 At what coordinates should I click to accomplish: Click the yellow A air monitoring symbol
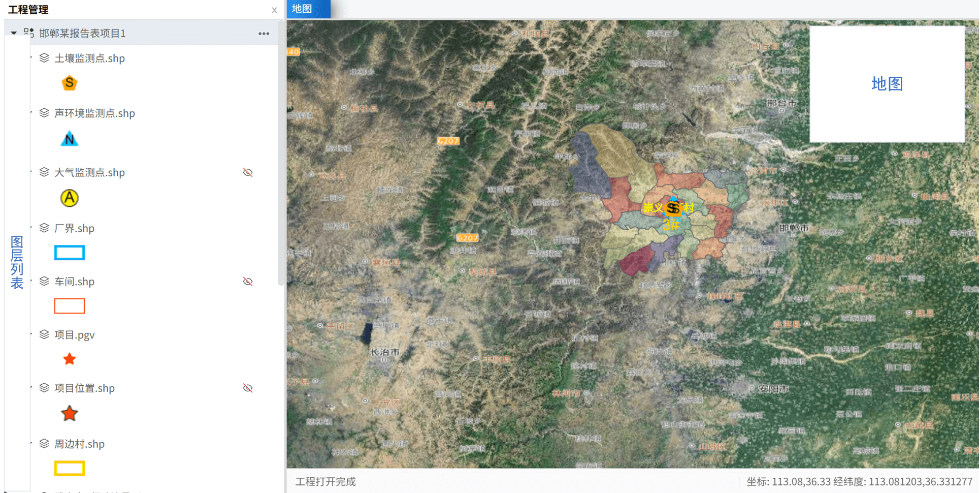pyautogui.click(x=69, y=198)
